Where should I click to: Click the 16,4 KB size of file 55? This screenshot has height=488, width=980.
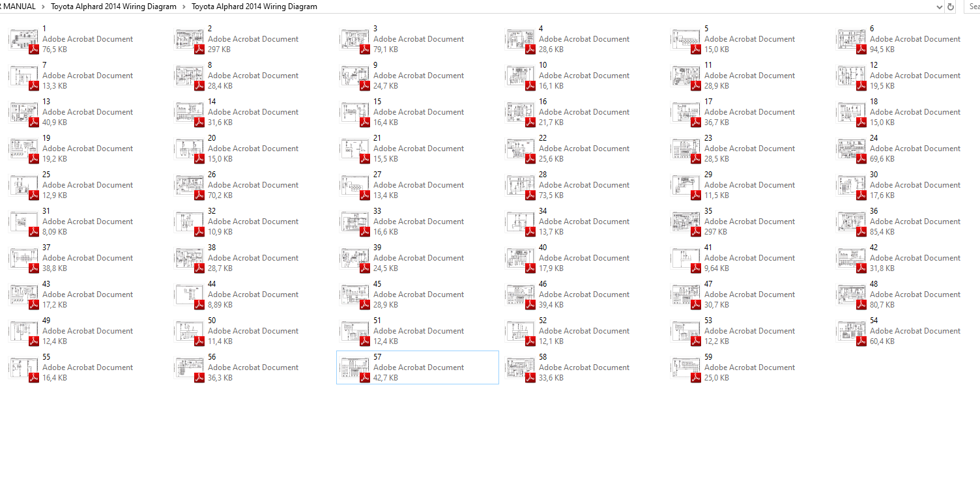[55, 378]
